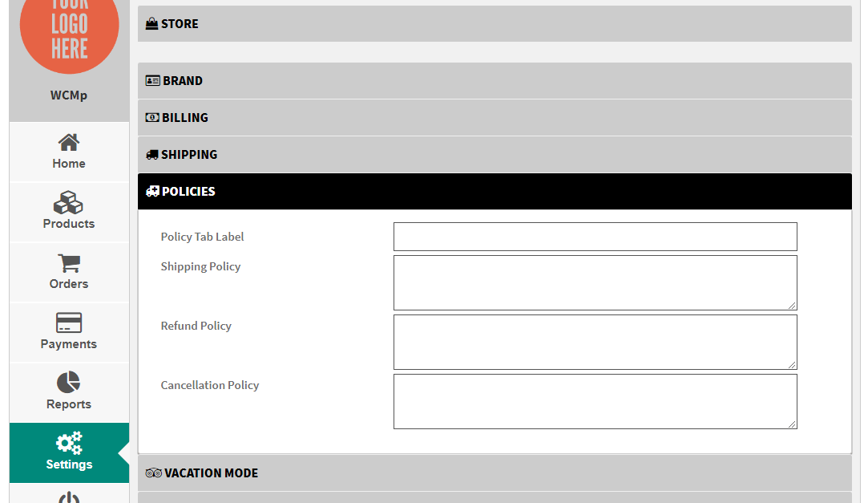Open Products via the boxes icon
This screenshot has height=503, width=868.
(x=69, y=202)
